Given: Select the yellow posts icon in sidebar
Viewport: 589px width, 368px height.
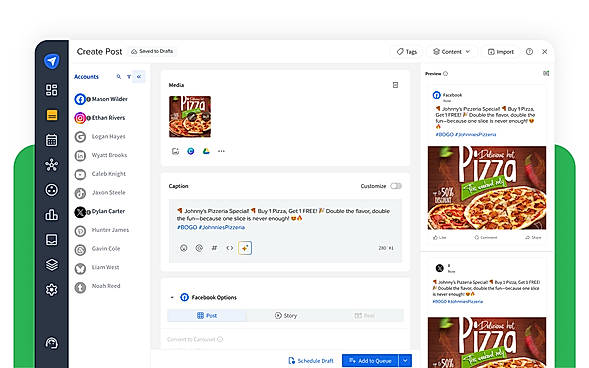Looking at the screenshot, I should point(52,115).
